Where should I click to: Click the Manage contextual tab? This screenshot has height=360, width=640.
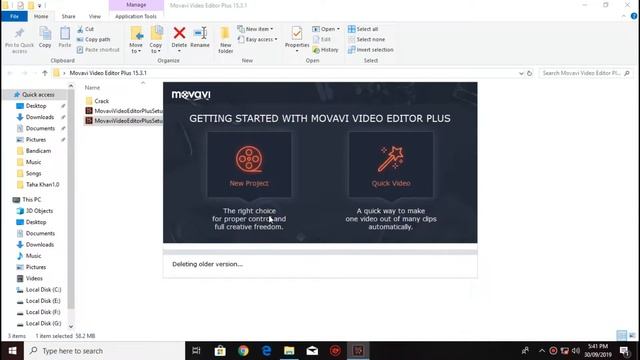pos(136,5)
